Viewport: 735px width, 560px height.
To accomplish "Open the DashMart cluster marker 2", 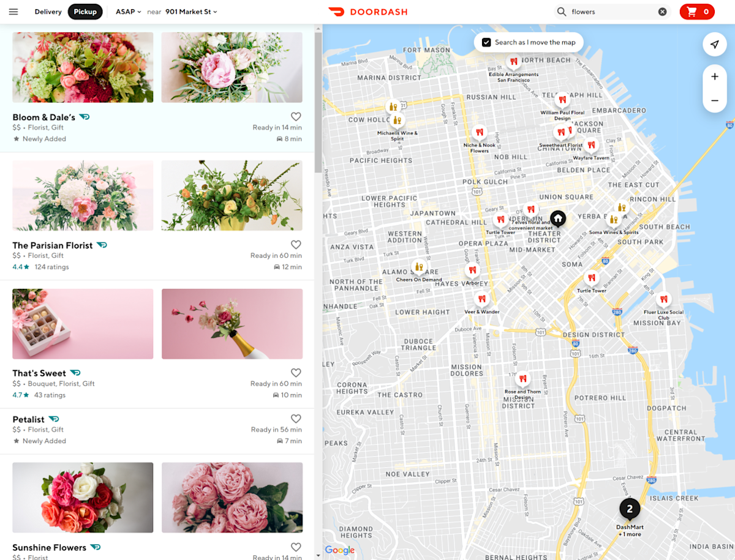I will tap(630, 509).
